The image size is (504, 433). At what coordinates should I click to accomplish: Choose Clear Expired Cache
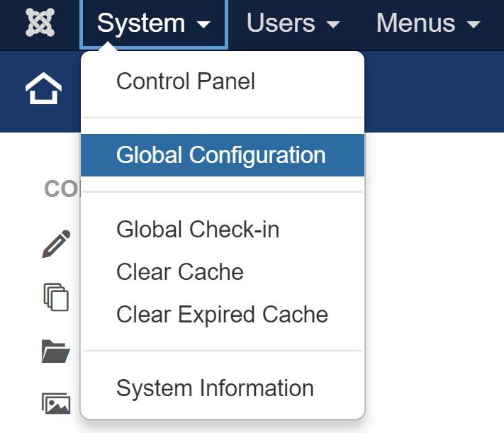point(222,315)
